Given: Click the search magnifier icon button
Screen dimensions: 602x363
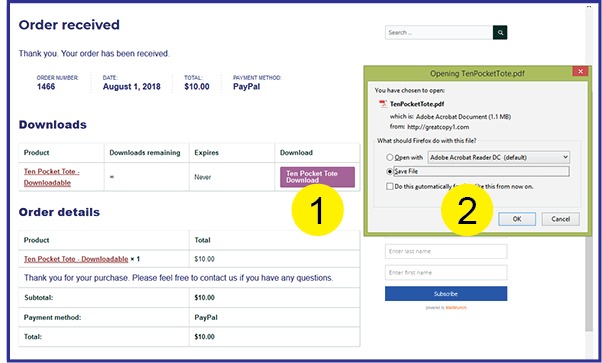Looking at the screenshot, I should 500,33.
